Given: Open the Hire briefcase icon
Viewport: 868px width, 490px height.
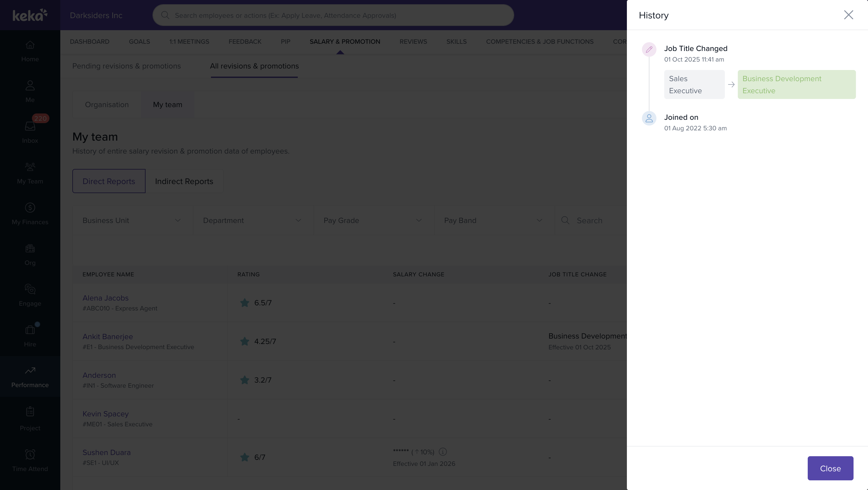Looking at the screenshot, I should point(30,330).
